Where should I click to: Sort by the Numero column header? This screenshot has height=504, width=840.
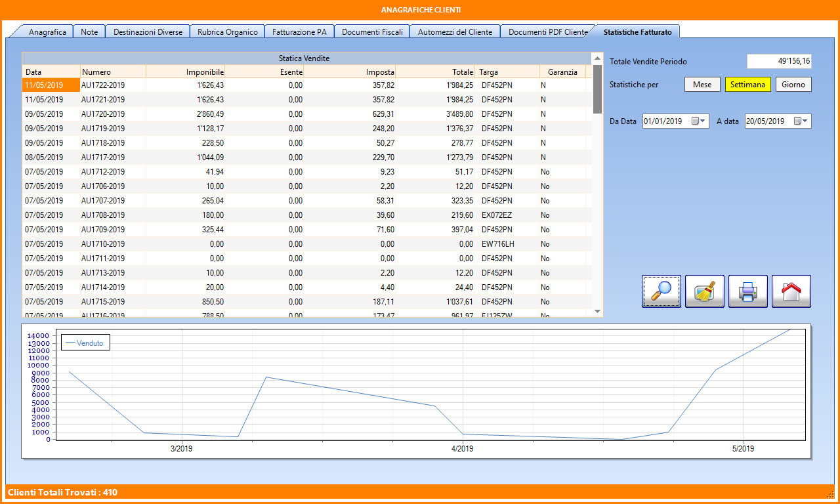(x=113, y=72)
